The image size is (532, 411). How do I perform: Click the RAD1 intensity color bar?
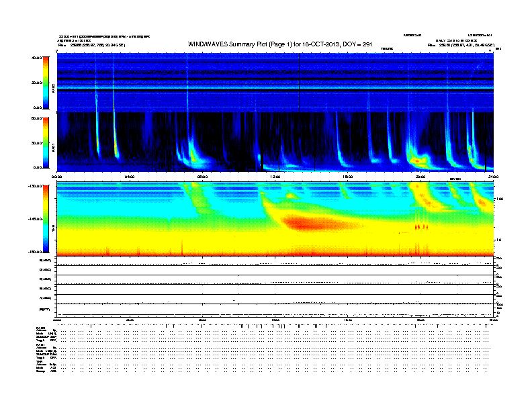coord(46,142)
